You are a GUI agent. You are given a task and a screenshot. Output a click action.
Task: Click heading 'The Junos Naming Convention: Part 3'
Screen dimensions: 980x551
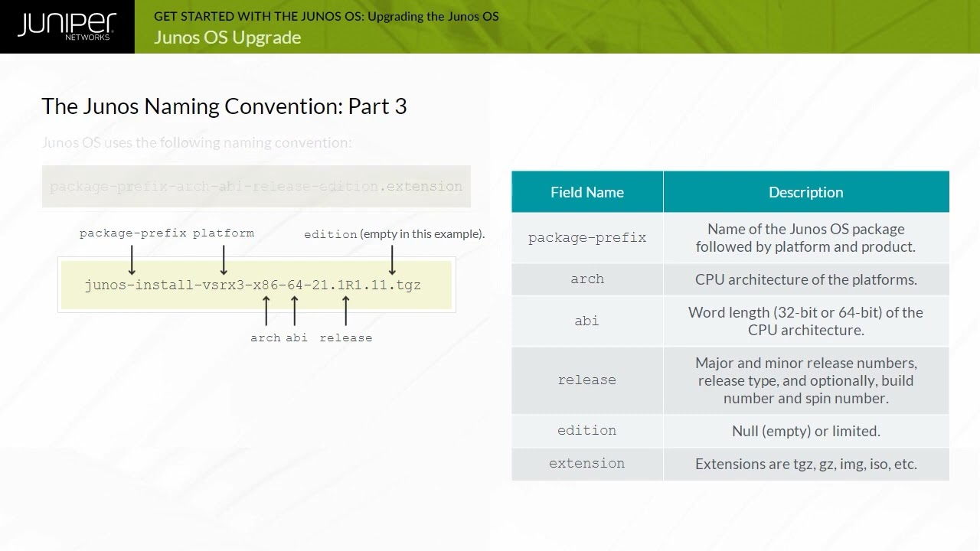pyautogui.click(x=224, y=106)
